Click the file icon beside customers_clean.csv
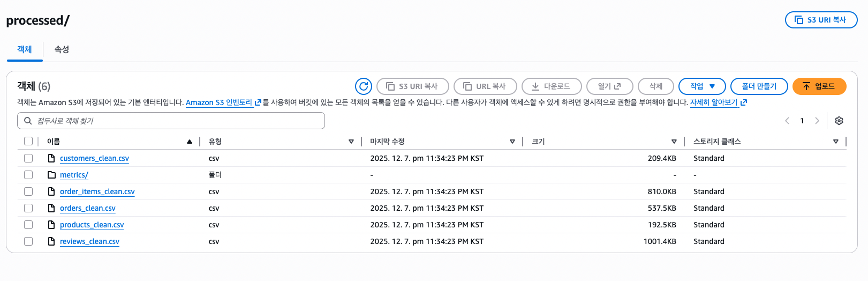Image resolution: width=868 pixels, height=281 pixels. [x=51, y=158]
